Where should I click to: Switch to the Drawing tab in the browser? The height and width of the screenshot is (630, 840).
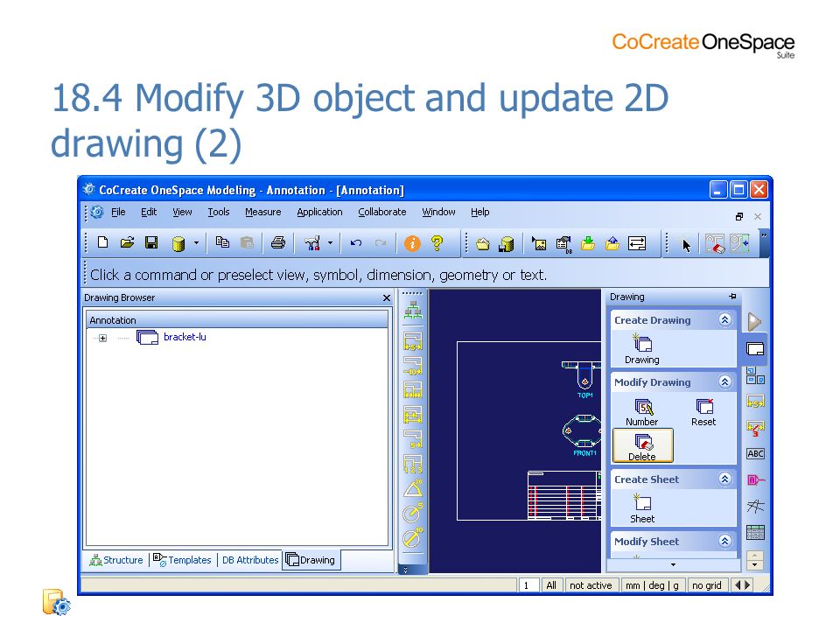coord(311,560)
